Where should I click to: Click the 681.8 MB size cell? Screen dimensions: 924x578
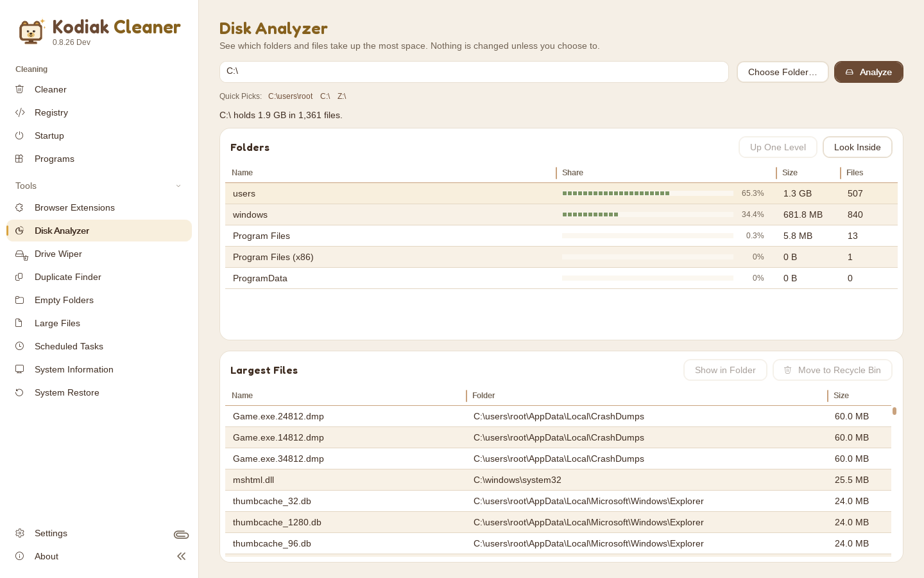(803, 215)
